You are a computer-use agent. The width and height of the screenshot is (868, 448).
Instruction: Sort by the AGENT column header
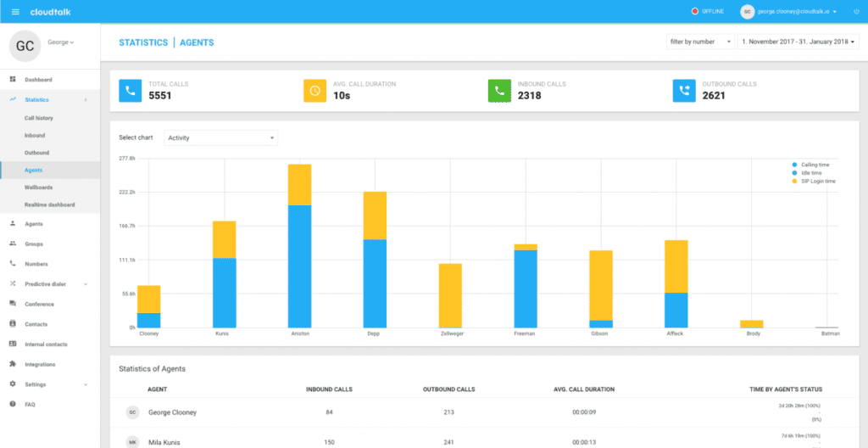[158, 389]
